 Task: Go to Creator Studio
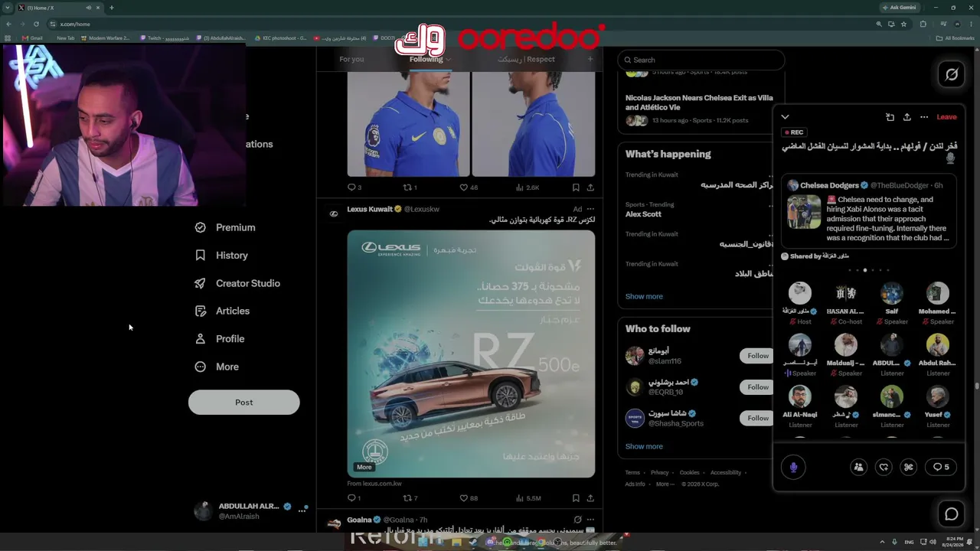point(237,283)
